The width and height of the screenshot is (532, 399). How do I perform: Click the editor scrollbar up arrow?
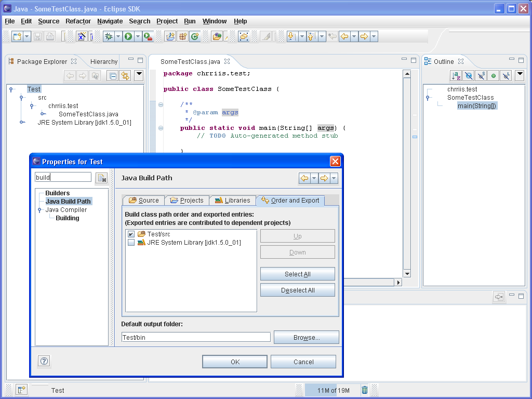point(407,74)
